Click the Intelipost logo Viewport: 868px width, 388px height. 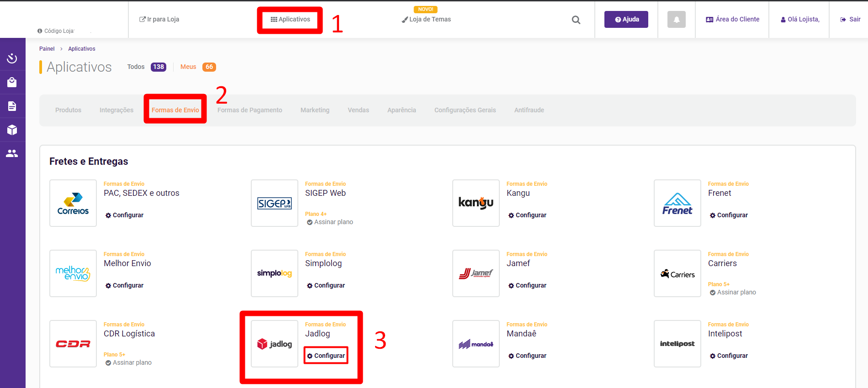pos(677,344)
